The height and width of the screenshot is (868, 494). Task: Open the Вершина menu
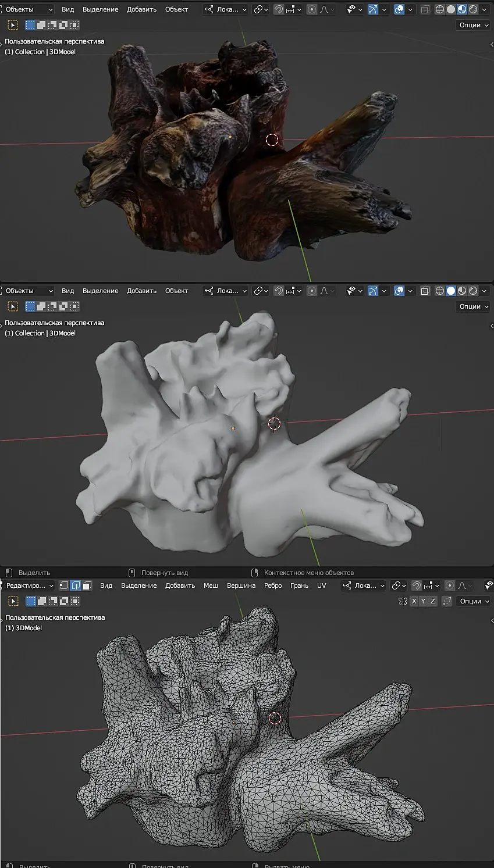pos(241,585)
